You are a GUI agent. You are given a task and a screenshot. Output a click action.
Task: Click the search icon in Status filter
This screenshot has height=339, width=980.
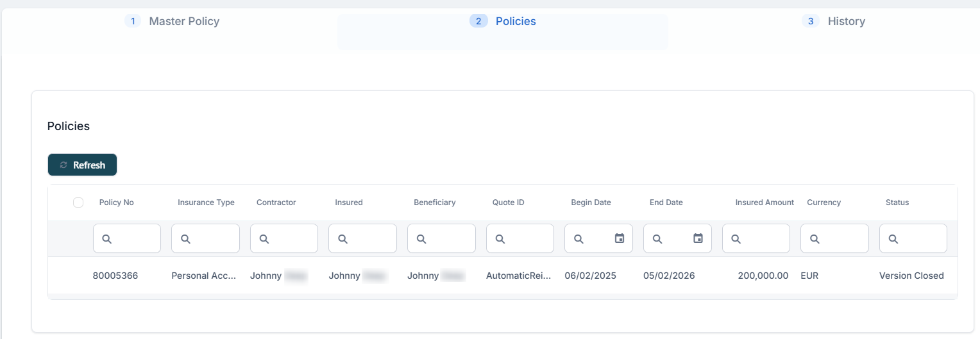click(x=893, y=239)
